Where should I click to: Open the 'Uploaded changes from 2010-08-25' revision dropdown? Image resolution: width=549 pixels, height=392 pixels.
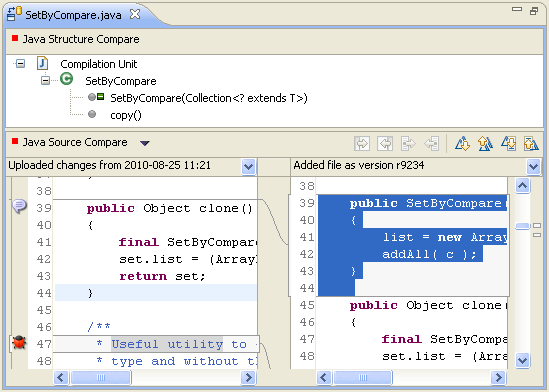click(248, 167)
